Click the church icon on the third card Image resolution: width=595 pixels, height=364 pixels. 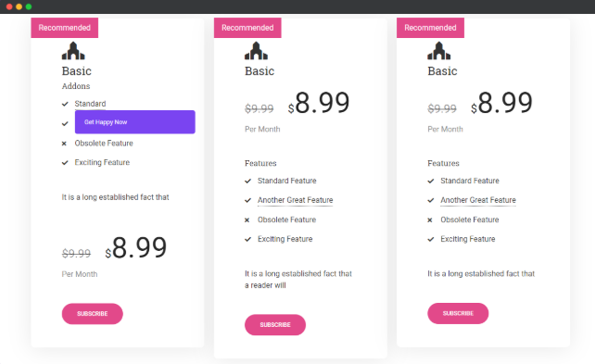point(439,51)
